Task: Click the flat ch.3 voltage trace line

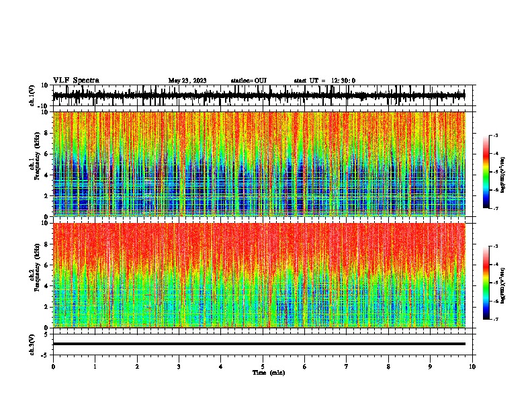Action: click(x=259, y=344)
